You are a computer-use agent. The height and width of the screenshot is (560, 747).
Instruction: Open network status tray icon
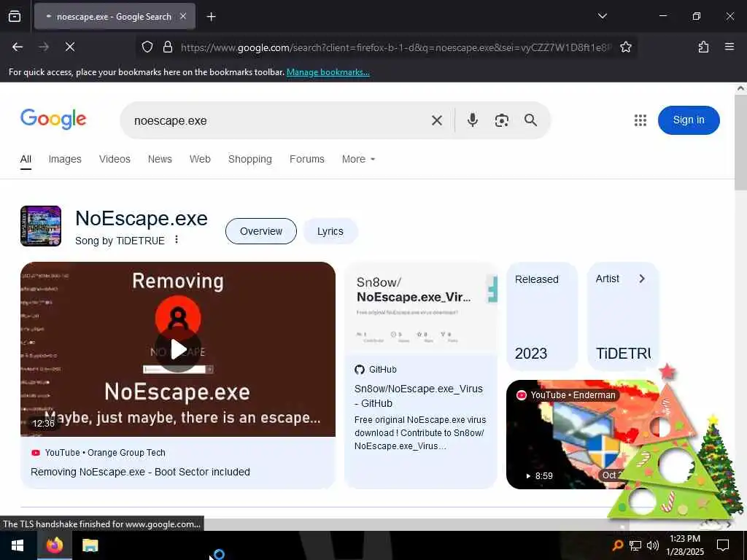(635, 545)
